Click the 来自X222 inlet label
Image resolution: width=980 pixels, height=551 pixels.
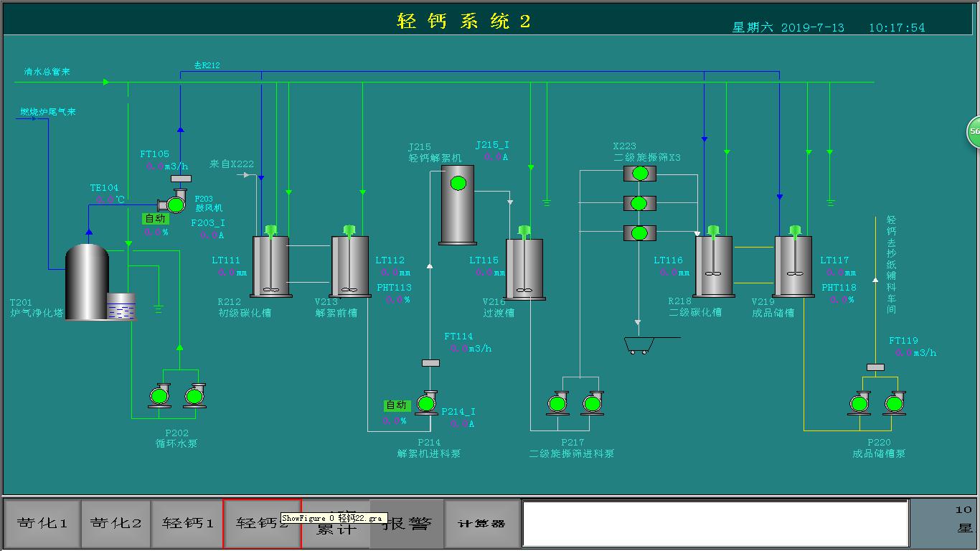coord(232,164)
